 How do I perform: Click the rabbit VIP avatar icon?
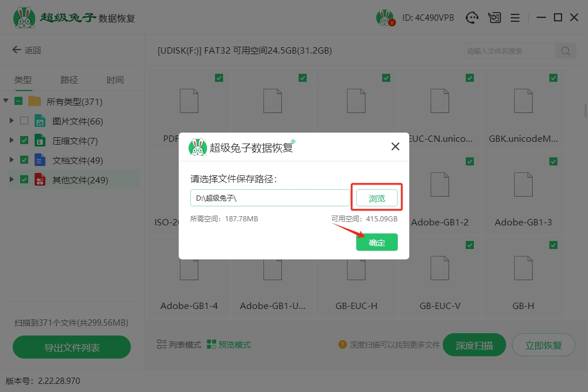pyautogui.click(x=385, y=18)
